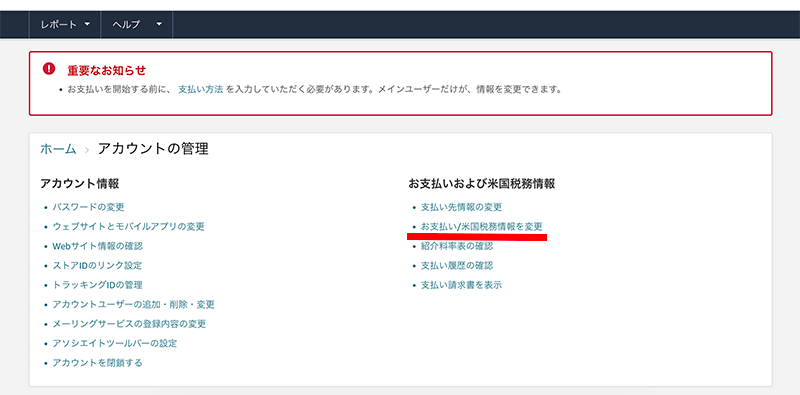Click アカウントを閉鎖する link

click(x=97, y=363)
